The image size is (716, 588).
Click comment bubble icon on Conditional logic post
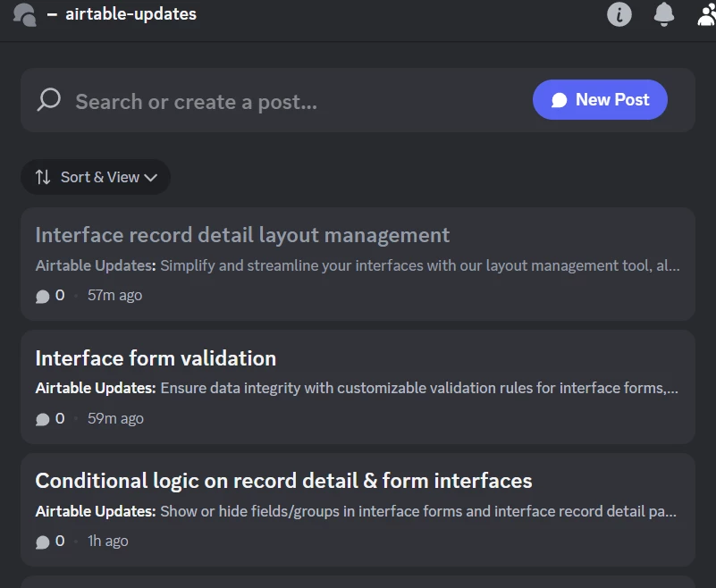tap(43, 542)
